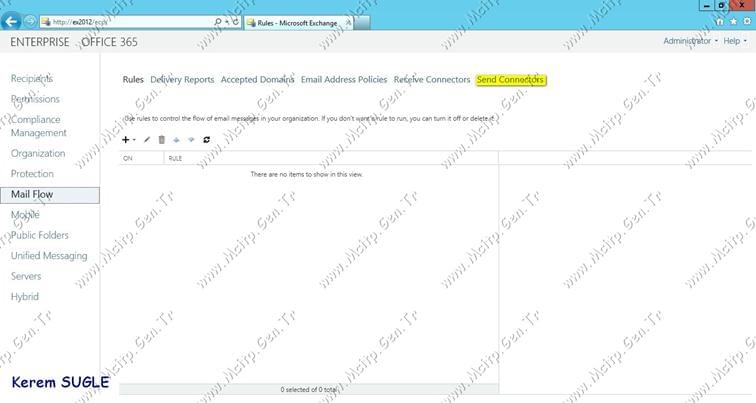Image resolution: width=756 pixels, height=403 pixels.
Task: Open Protection in the sidebar
Action: (32, 174)
